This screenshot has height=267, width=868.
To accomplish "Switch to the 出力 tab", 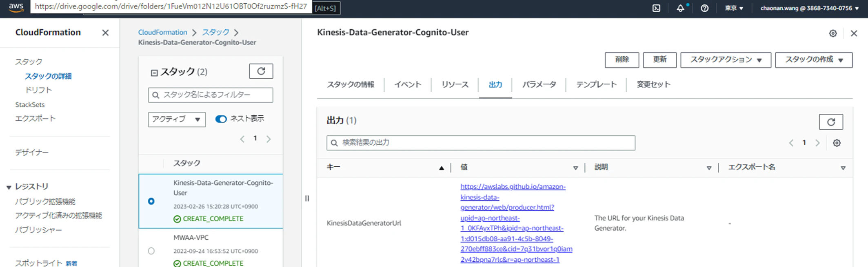I will [495, 84].
